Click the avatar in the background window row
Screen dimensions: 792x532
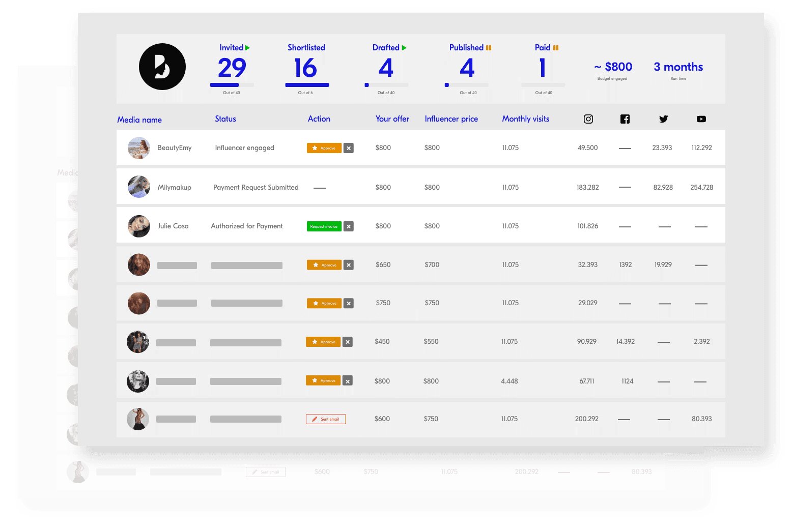tap(78, 472)
